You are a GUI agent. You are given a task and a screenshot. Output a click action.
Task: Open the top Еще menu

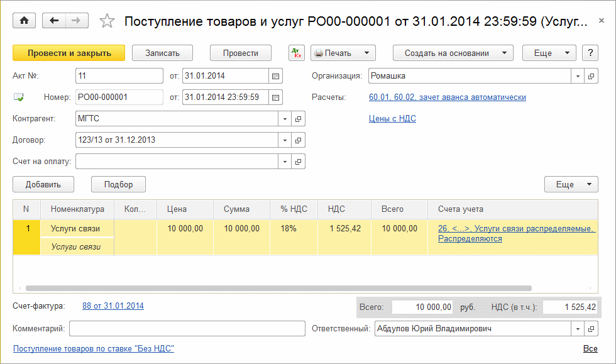[x=549, y=53]
